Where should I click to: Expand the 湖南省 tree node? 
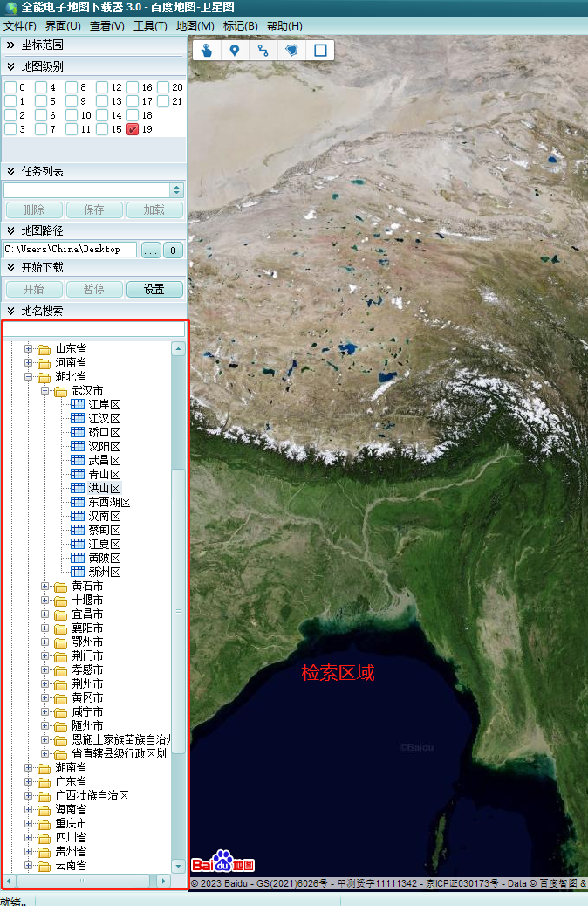(29, 768)
